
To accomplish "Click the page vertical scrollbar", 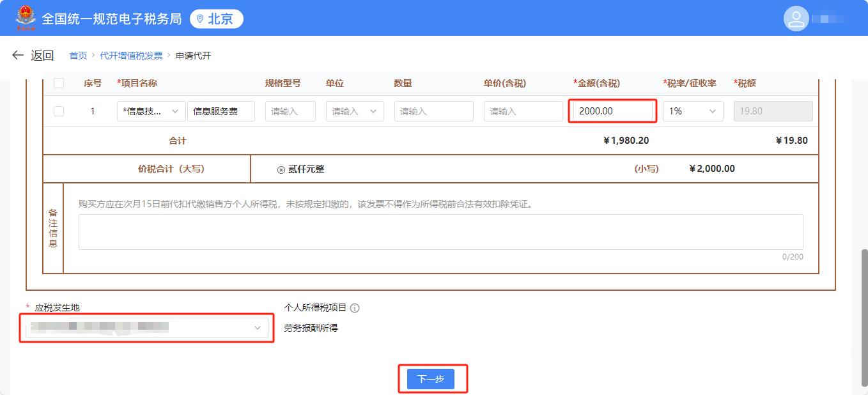I will [x=864, y=307].
